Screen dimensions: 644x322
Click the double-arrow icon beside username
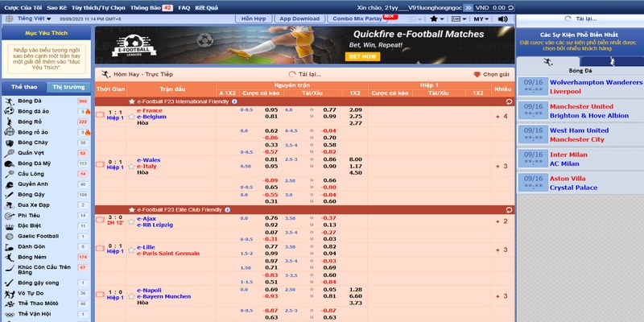tap(468, 8)
